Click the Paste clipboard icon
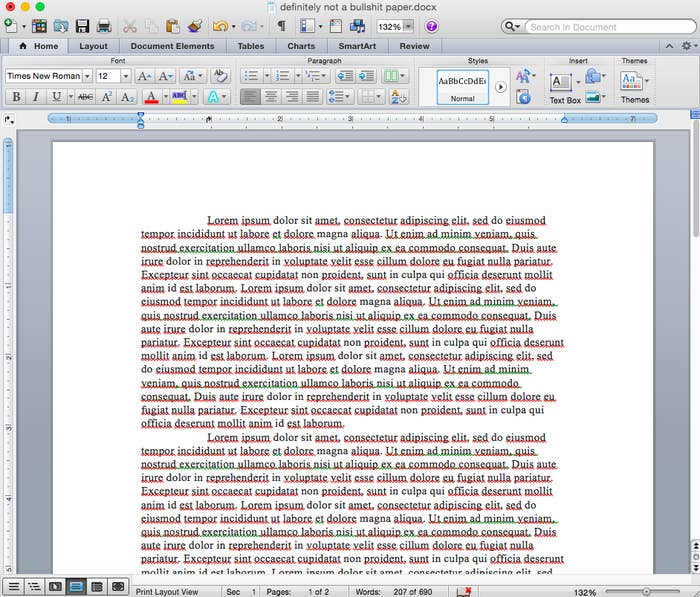Image resolution: width=700 pixels, height=597 pixels. [x=173, y=26]
